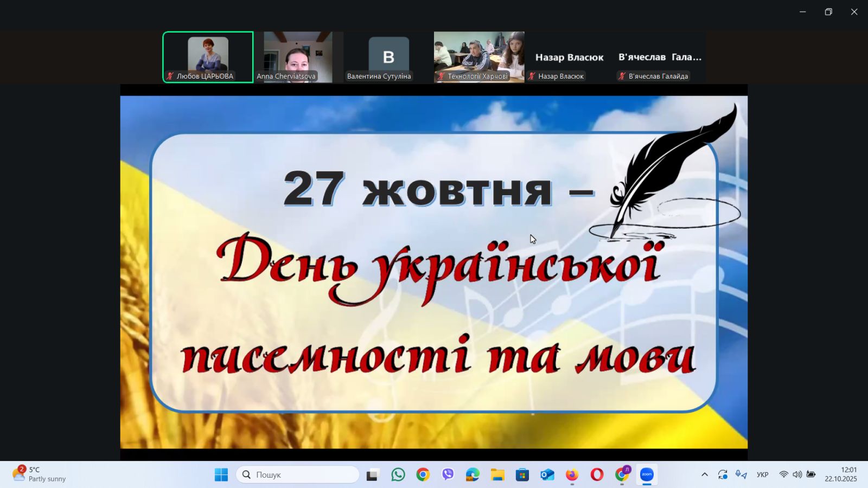Click the Windows Start button
Image resolution: width=868 pixels, height=488 pixels.
pos(221,475)
